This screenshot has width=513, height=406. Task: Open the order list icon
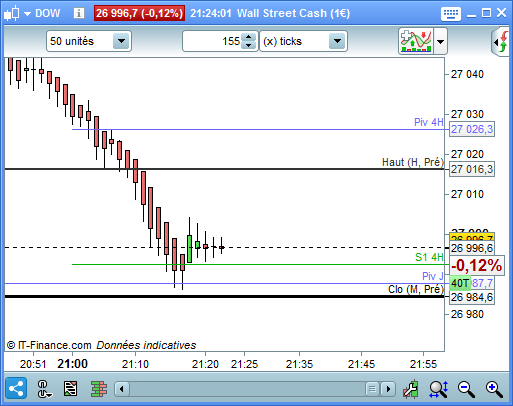71,389
